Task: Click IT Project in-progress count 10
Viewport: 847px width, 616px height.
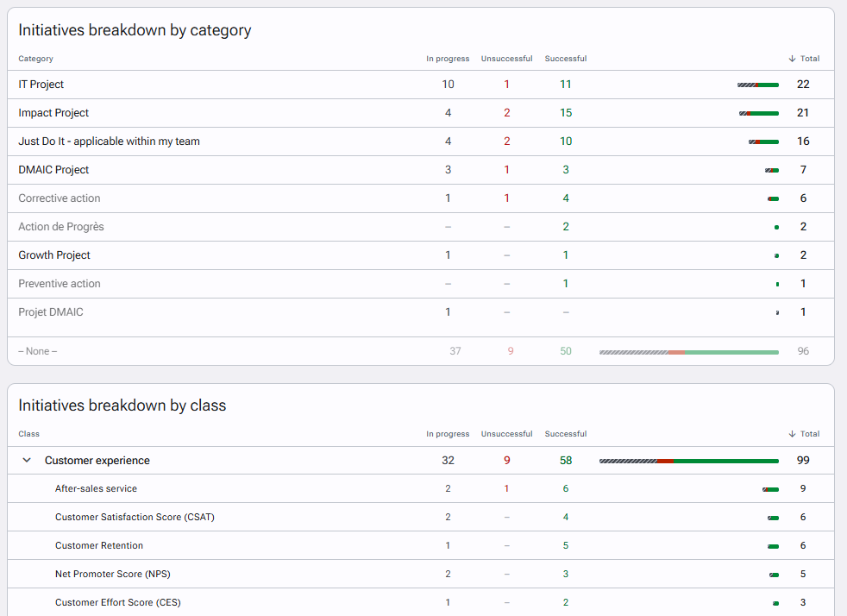Action: 448,85
